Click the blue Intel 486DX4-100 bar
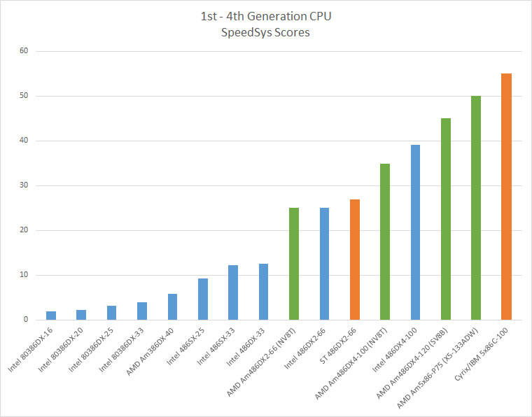 (x=415, y=232)
